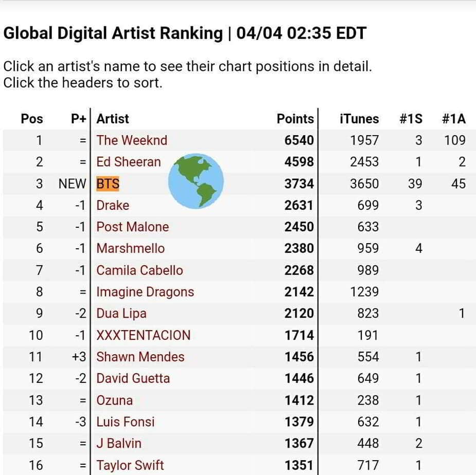
Task: View Drake's chart position details
Action: [113, 205]
